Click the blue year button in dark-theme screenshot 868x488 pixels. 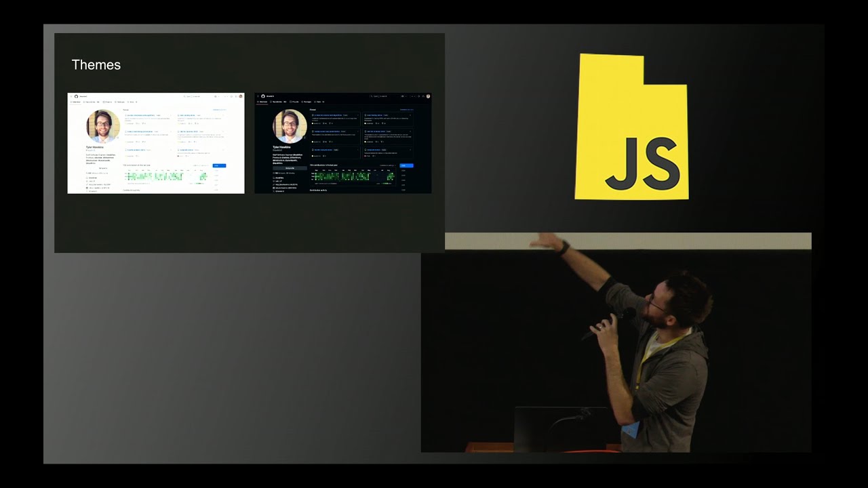[406, 165]
